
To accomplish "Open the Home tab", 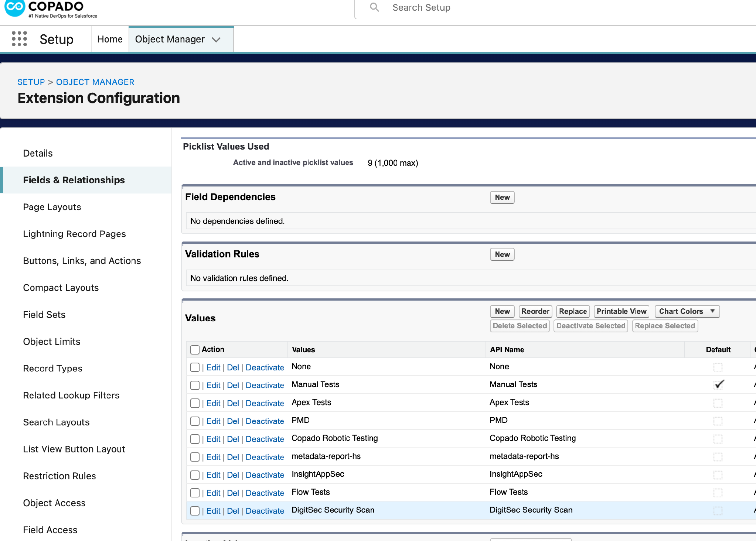I will point(110,39).
